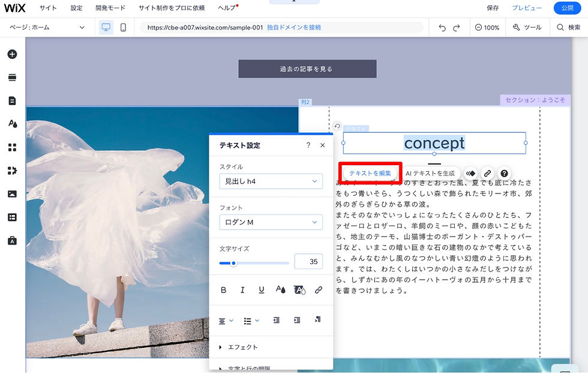Open the 検索 search

(569, 28)
